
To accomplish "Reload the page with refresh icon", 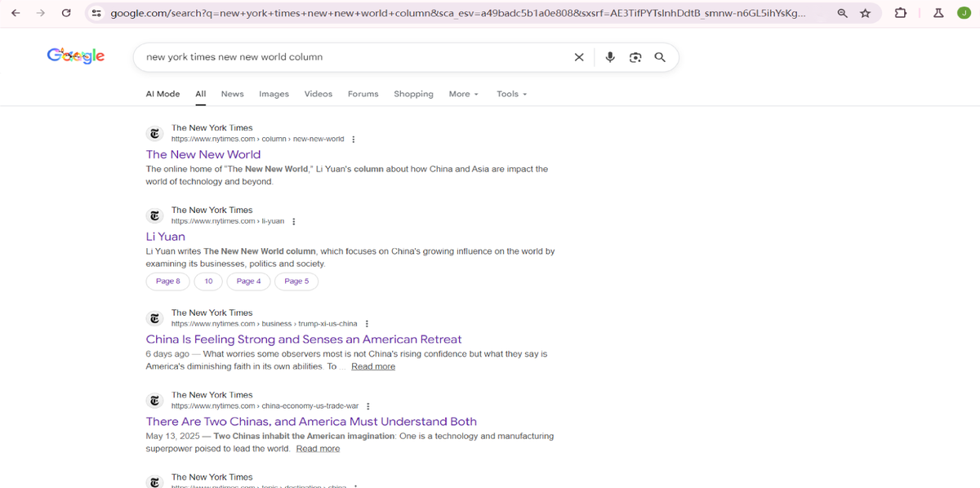I will pos(66,13).
